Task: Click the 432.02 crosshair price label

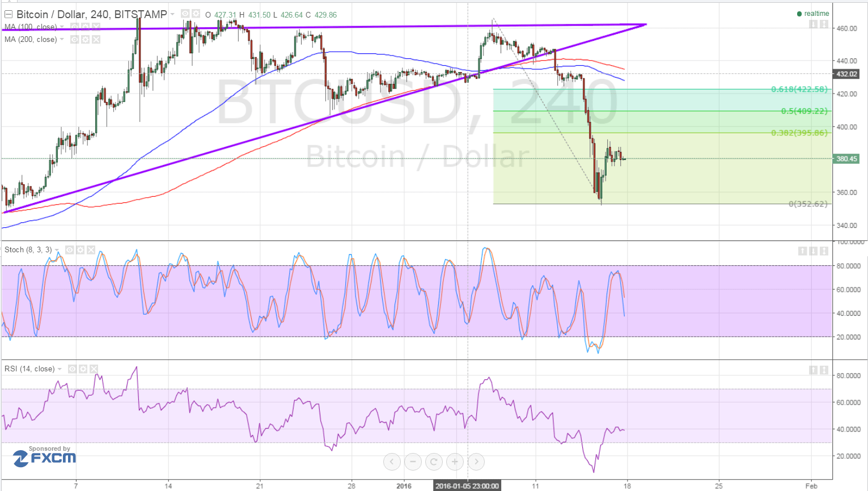Action: click(847, 74)
